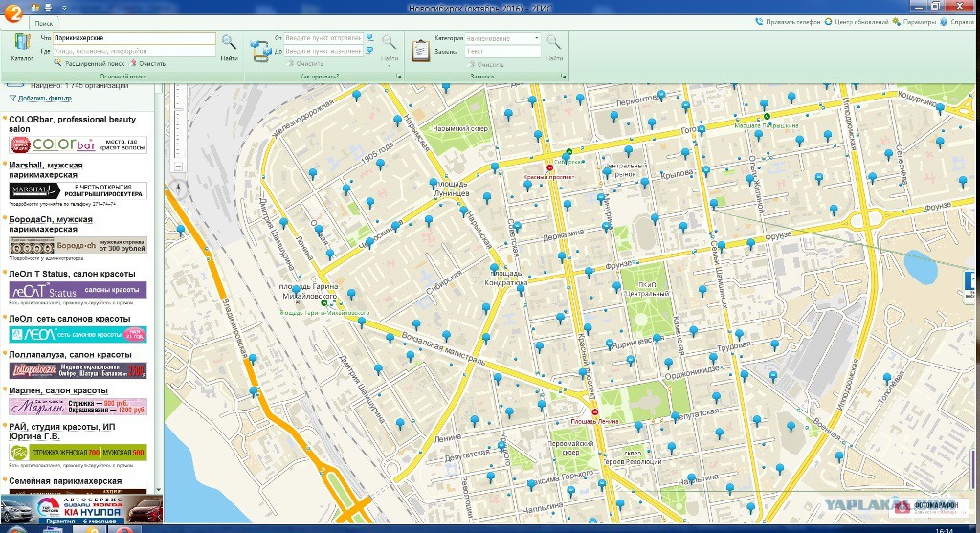Pick destination point on map icon
This screenshot has height=533, width=980.
click(370, 51)
